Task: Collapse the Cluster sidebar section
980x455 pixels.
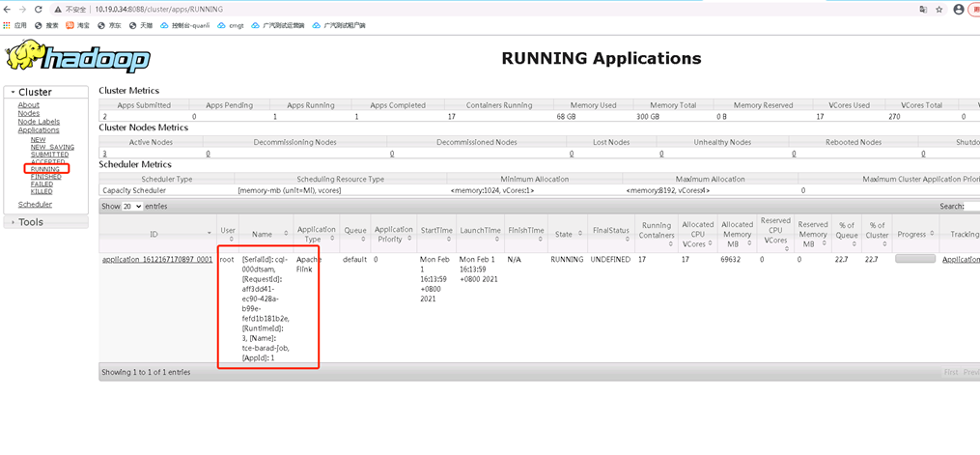Action: coord(45,92)
